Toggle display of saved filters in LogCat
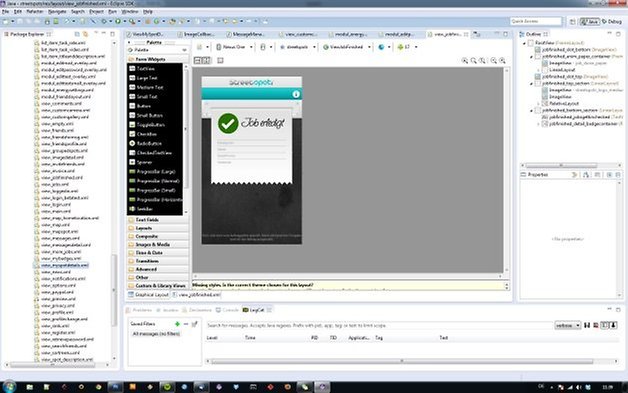The image size is (628, 393). [605, 325]
